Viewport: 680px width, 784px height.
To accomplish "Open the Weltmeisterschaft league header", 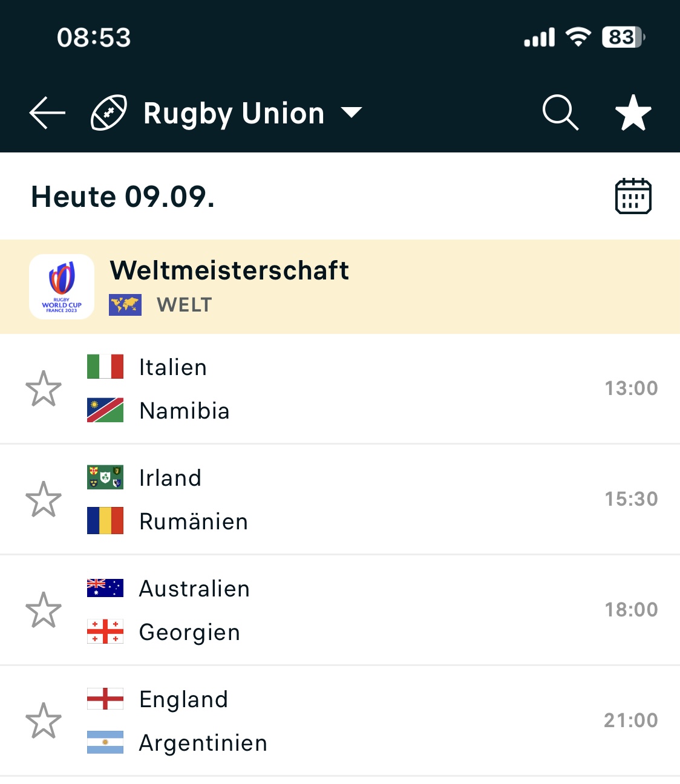I will (340, 287).
